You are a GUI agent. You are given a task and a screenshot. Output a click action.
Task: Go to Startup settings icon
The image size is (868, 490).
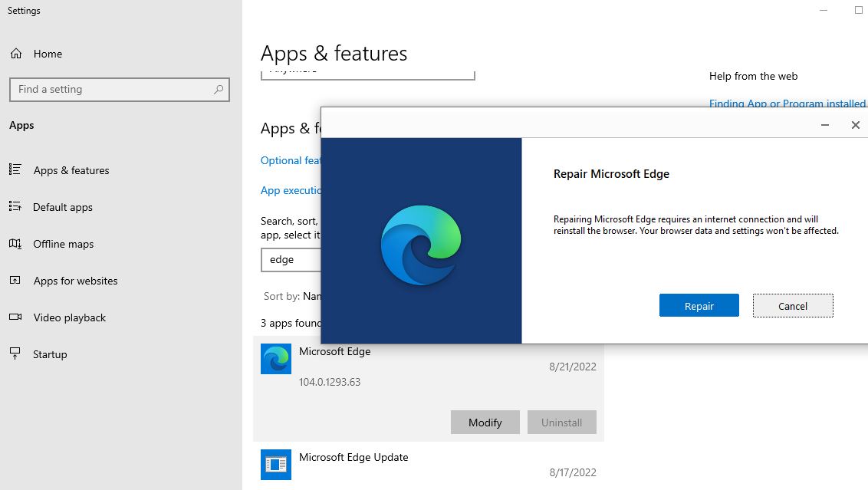[x=15, y=354]
